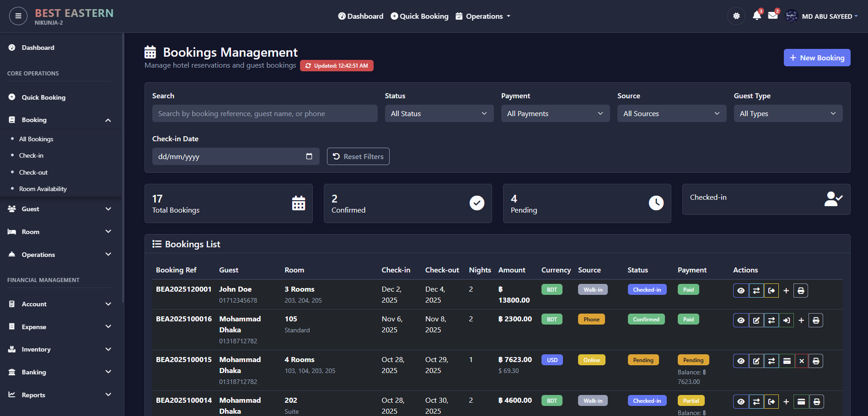This screenshot has height=416, width=868.
Task: Open the messages envelope icon
Action: point(773,16)
